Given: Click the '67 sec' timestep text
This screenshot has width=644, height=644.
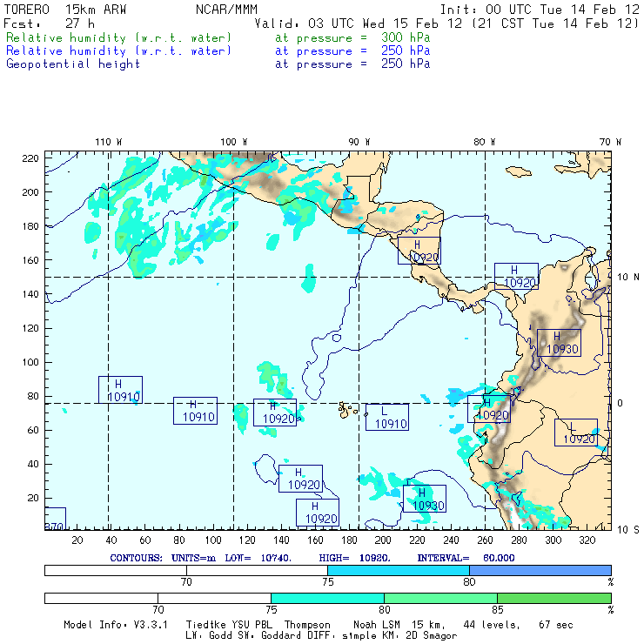Looking at the screenshot, I should point(556,625).
